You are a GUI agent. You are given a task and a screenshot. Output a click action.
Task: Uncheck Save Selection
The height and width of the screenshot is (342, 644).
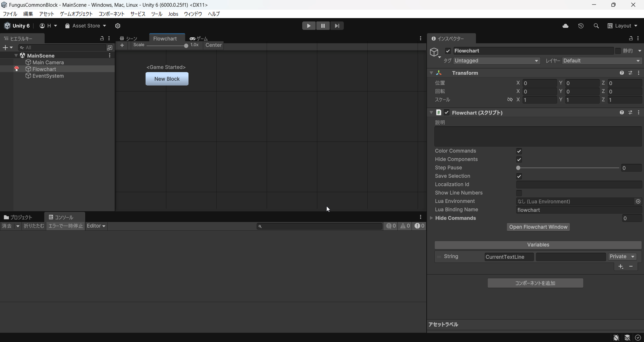[x=519, y=176]
